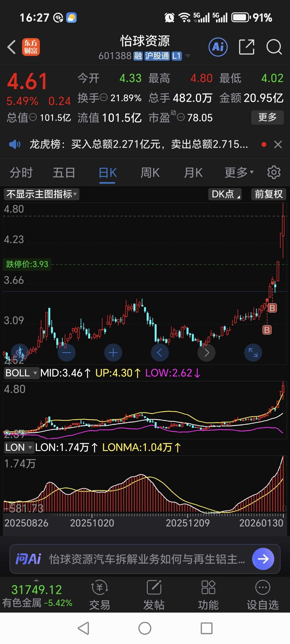The width and height of the screenshot is (290, 644).
Task: Open 不显示主图指标 indicator dropdown
Action: (x=42, y=194)
